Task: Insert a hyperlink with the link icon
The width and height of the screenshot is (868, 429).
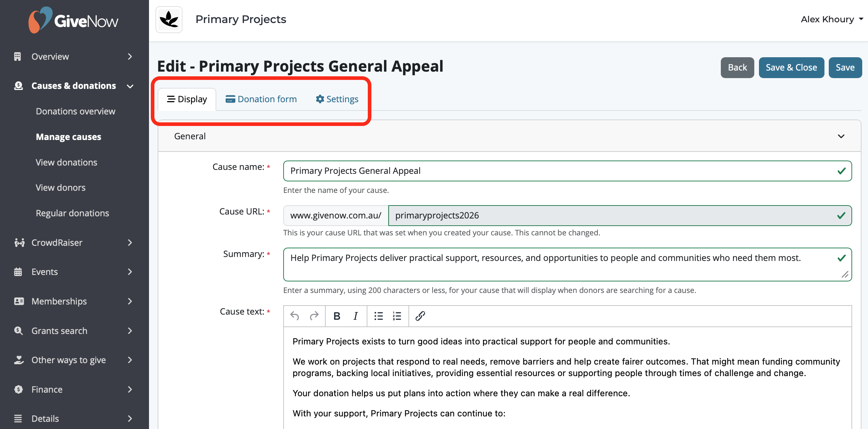Action: 420,316
